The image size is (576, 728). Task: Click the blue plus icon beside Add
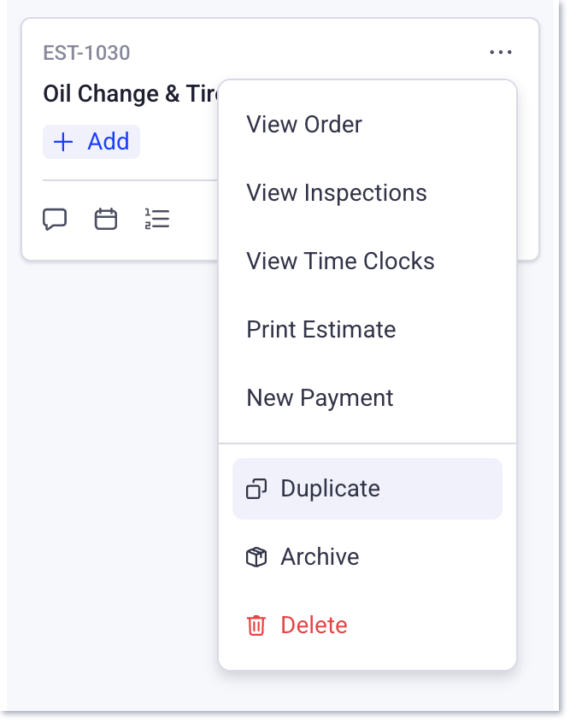pyautogui.click(x=63, y=142)
